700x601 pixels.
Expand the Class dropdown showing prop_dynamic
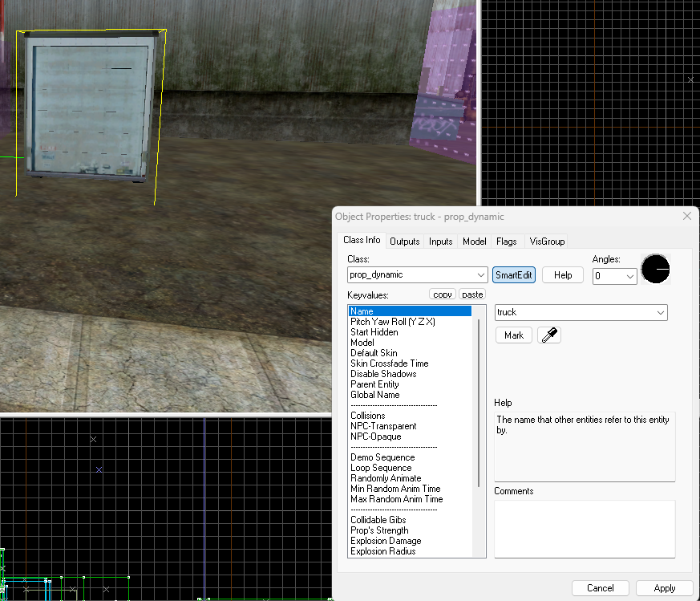point(480,274)
